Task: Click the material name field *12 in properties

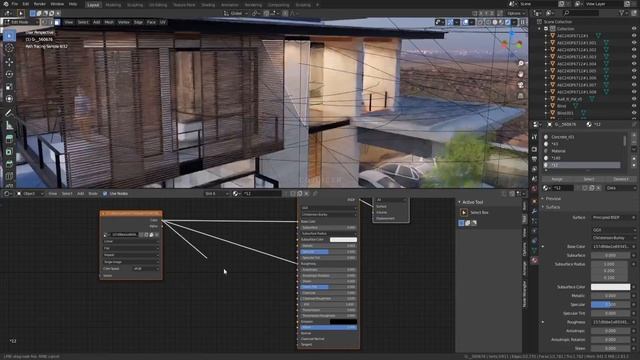Action: [x=564, y=188]
